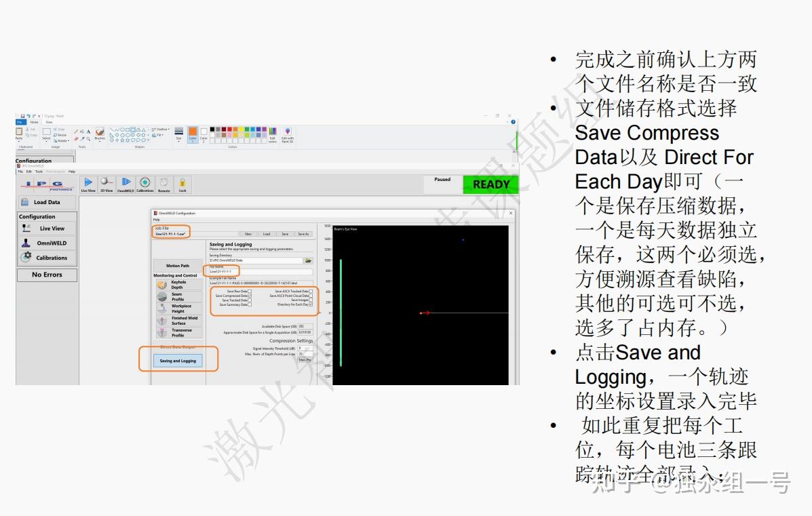Click the Save As button for Job File
This screenshot has width=812, height=516.
click(303, 233)
